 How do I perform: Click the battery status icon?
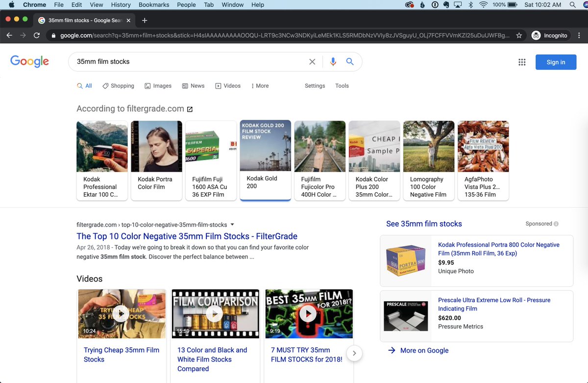(x=513, y=5)
